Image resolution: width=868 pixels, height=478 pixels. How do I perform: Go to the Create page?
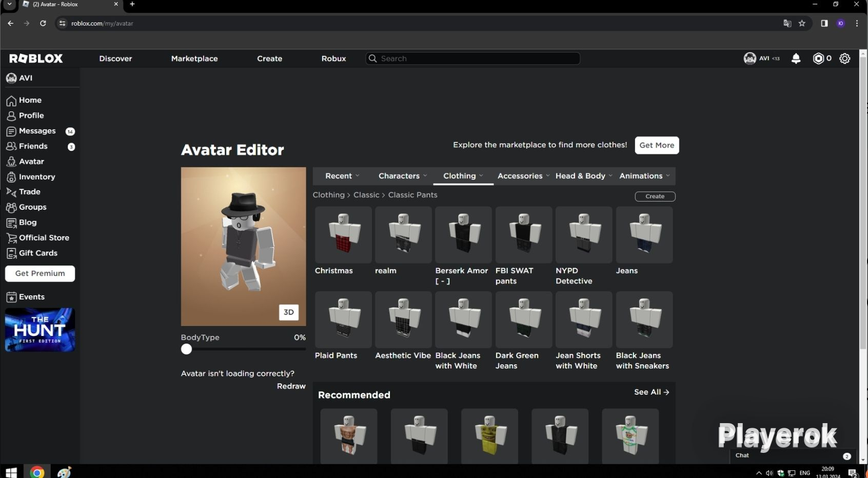pyautogui.click(x=270, y=58)
